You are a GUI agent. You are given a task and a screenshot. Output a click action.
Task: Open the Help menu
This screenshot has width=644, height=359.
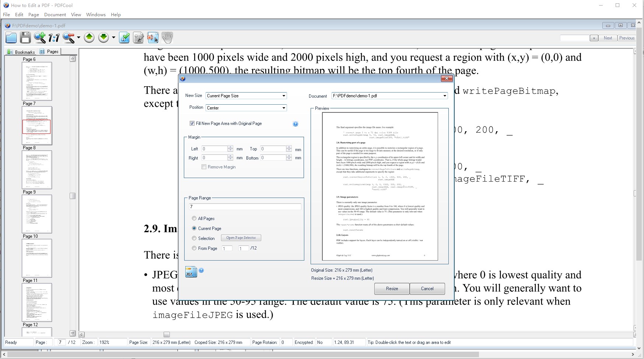click(116, 15)
